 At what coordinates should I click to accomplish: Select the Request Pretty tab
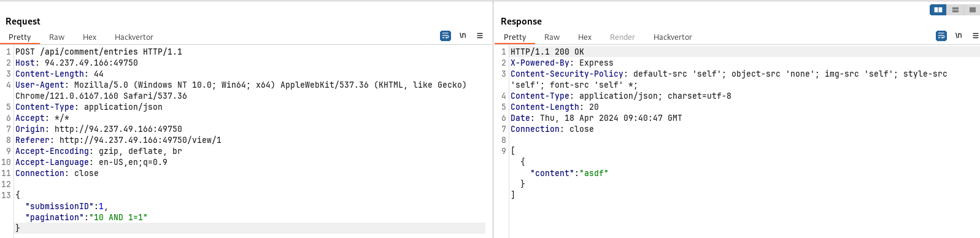click(20, 37)
